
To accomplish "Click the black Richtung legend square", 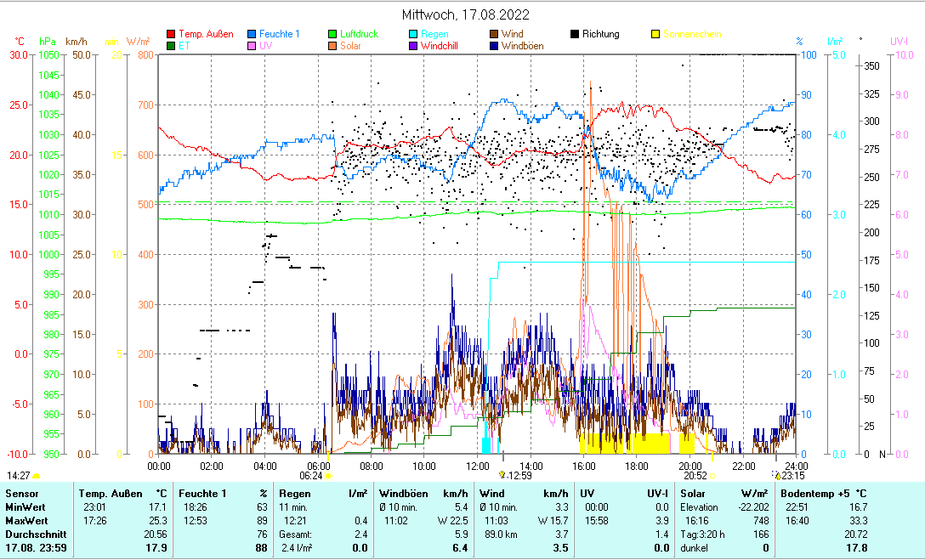I will coord(575,35).
